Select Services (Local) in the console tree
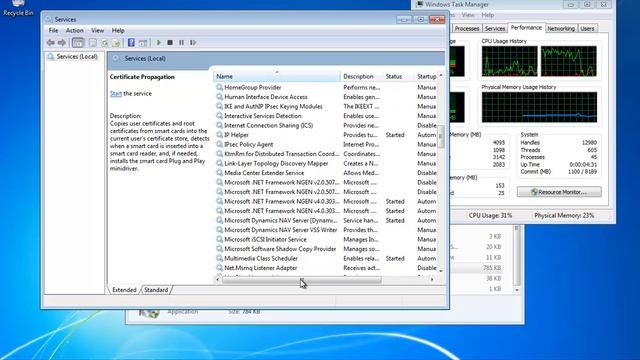Screen dimensions: 640x360 coord(77,57)
